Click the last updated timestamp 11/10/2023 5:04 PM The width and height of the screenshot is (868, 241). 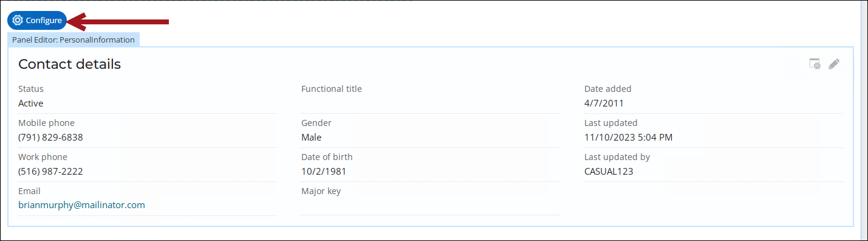click(x=628, y=138)
